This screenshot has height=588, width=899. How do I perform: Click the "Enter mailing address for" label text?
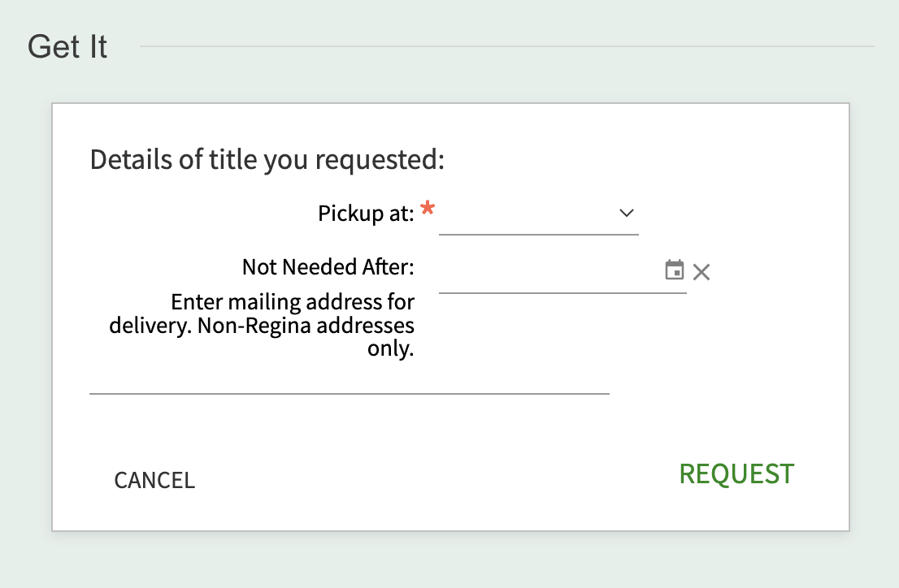point(293,302)
